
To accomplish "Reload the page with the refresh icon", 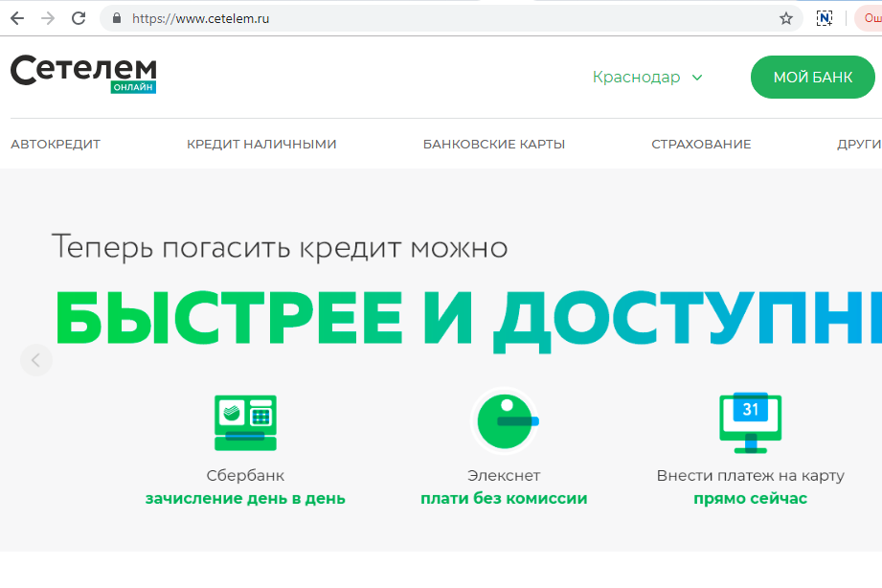I will coord(79,18).
